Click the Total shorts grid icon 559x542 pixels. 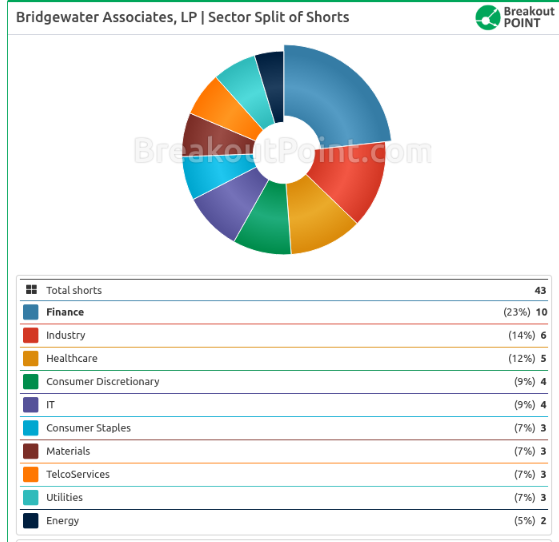pyautogui.click(x=31, y=289)
